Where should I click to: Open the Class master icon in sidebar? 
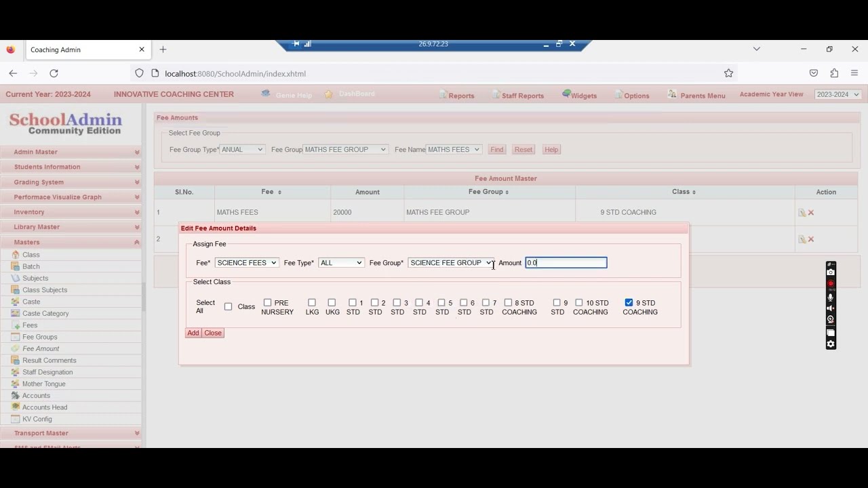click(x=16, y=255)
